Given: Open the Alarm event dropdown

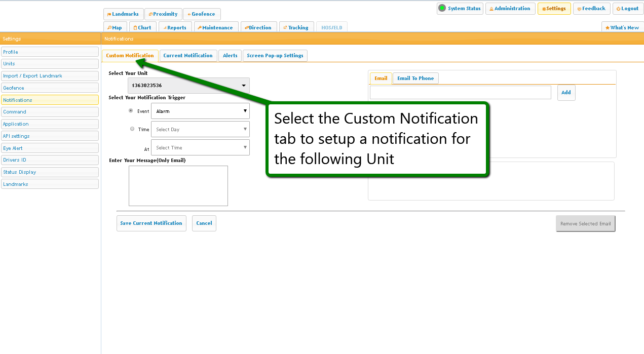Looking at the screenshot, I should 200,111.
